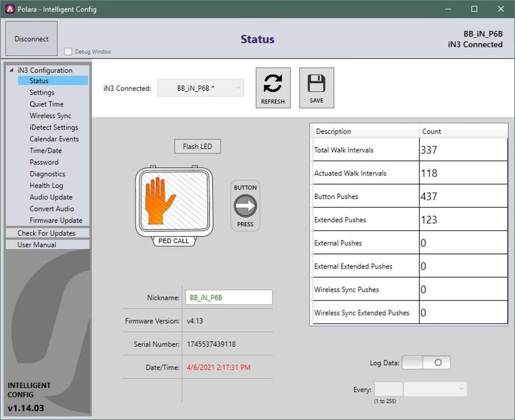Maximize the Polara window
Image resolution: width=515 pixels, height=420 pixels.
tap(474, 9)
